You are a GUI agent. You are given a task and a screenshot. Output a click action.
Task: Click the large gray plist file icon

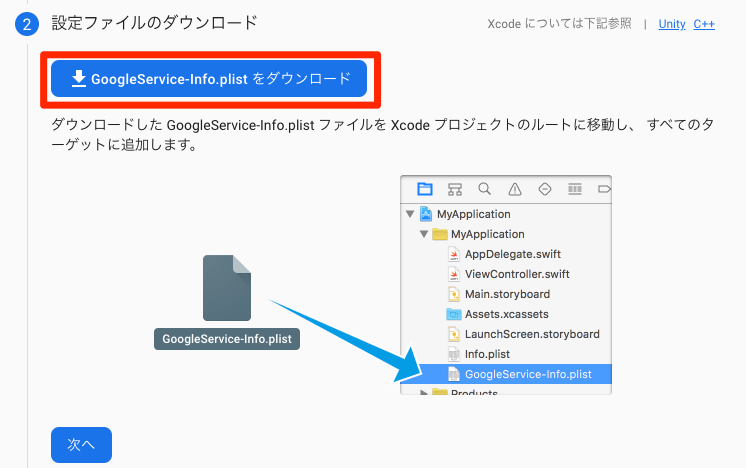tap(227, 287)
